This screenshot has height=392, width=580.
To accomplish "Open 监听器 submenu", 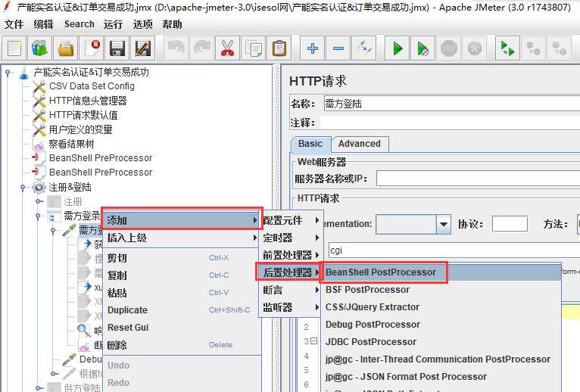I will click(291, 307).
